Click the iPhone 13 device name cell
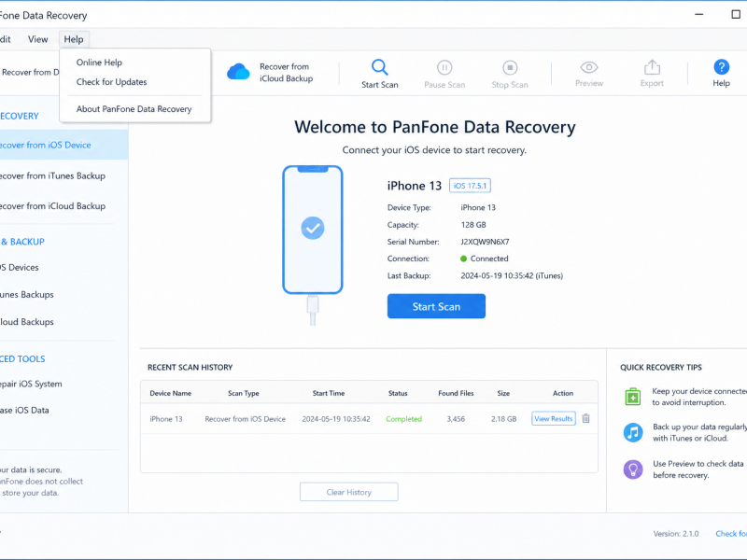Screen dimensions: 747x560 (x=166, y=419)
